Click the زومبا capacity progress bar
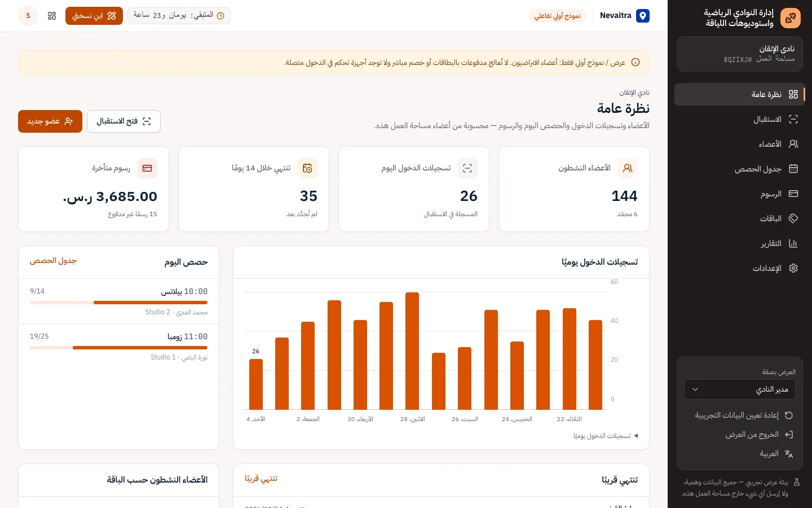 pyautogui.click(x=118, y=348)
